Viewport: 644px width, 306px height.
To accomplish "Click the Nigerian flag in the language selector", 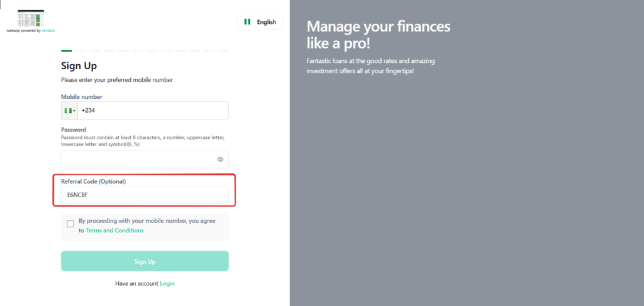I will click(x=247, y=22).
